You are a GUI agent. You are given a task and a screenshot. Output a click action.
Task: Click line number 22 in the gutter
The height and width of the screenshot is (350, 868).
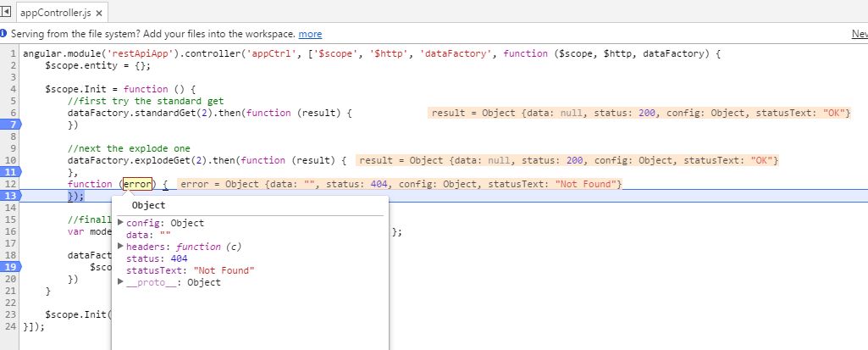(x=11, y=302)
